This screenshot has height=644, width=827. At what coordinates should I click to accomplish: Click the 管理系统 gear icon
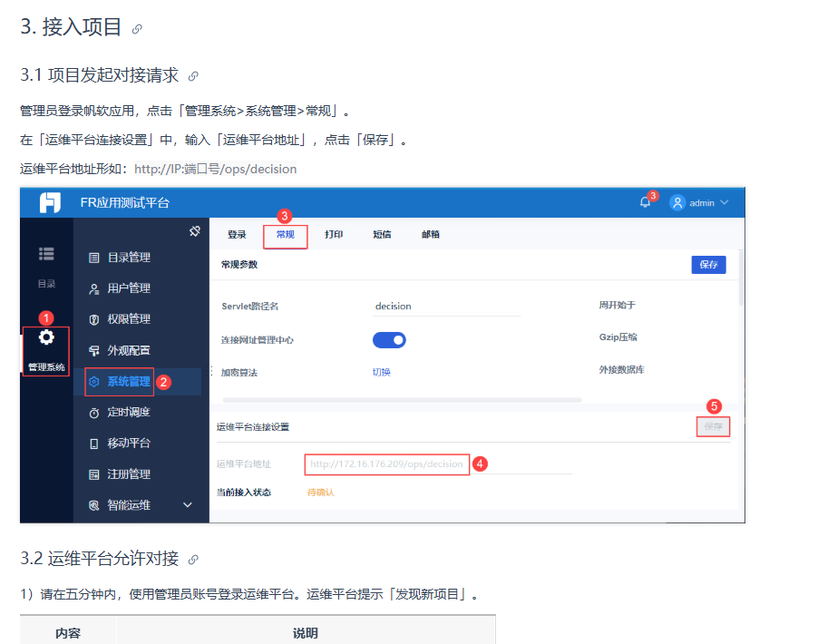pyautogui.click(x=46, y=337)
